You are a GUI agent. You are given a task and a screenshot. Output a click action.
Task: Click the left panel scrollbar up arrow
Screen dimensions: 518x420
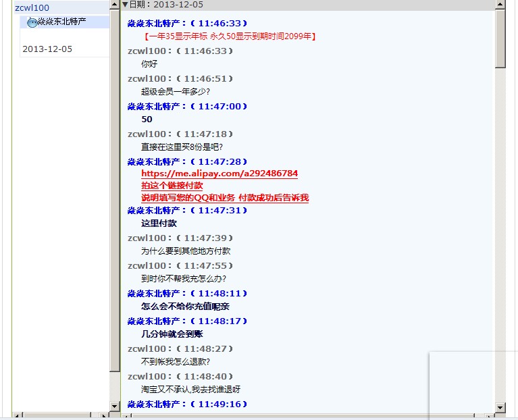click(x=114, y=5)
